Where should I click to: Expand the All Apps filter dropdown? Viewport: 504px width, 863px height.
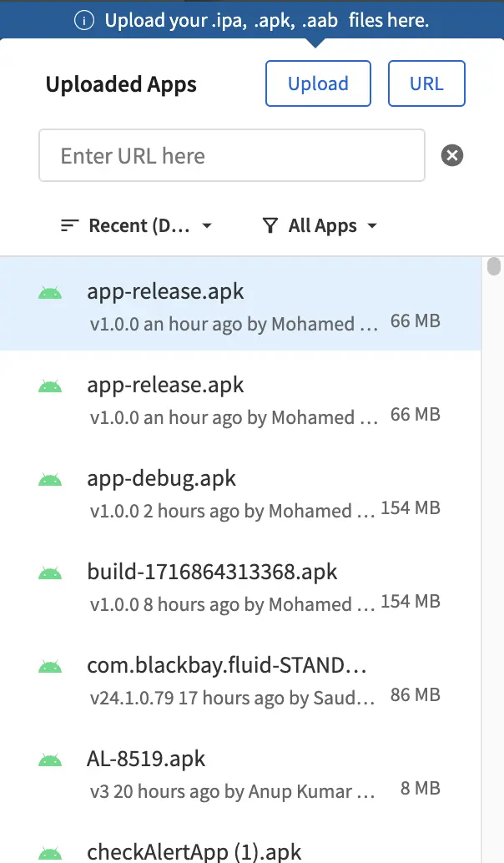click(332, 225)
